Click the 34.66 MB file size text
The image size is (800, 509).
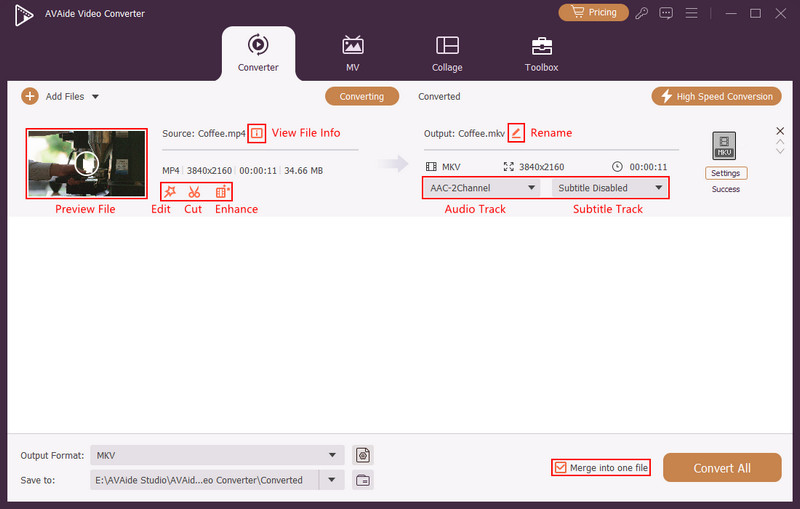tap(304, 171)
